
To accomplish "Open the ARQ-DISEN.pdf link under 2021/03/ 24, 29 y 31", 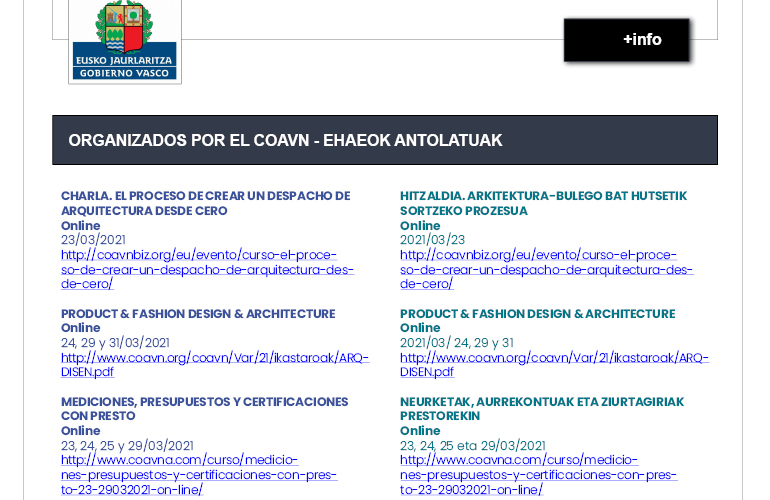I will 554,364.
